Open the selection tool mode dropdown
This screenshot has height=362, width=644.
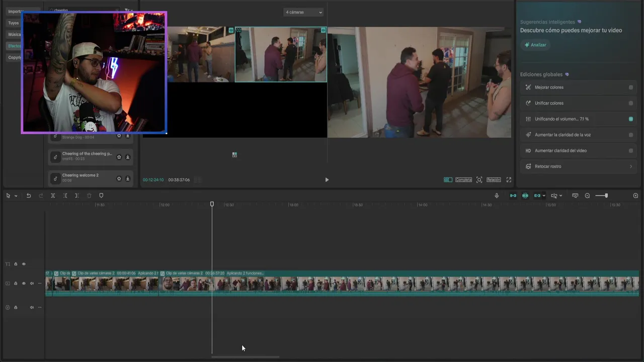[x=16, y=196]
